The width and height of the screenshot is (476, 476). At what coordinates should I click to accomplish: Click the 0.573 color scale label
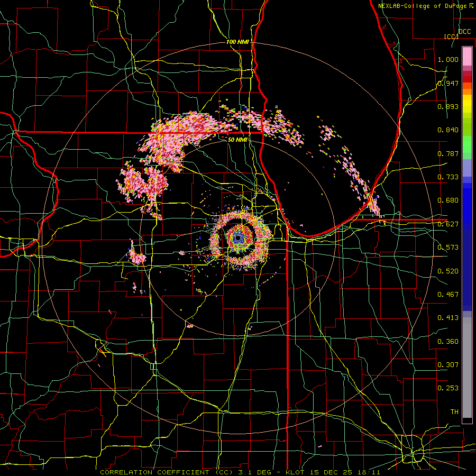point(448,248)
